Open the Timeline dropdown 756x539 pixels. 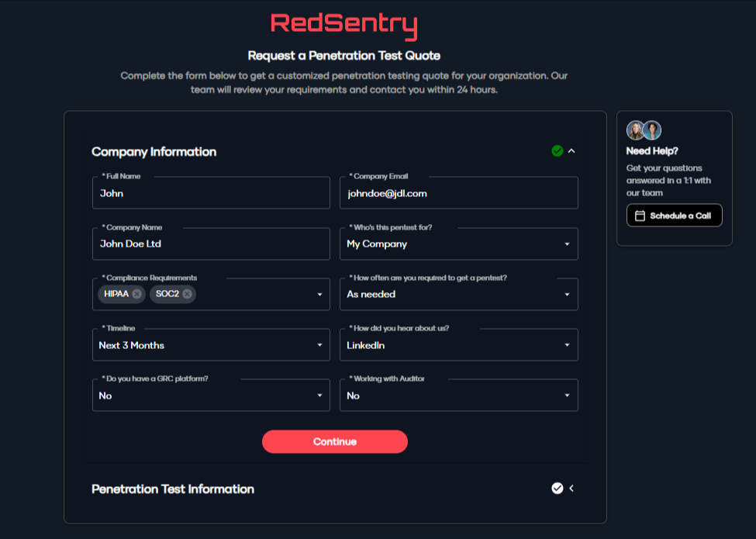coord(211,344)
